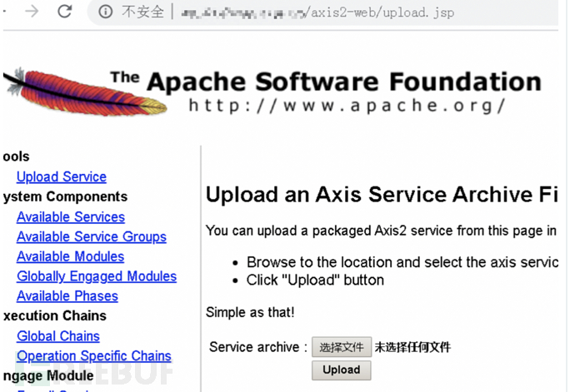Click the 'You can upload a packaged Axis2' sentence

[382, 231]
